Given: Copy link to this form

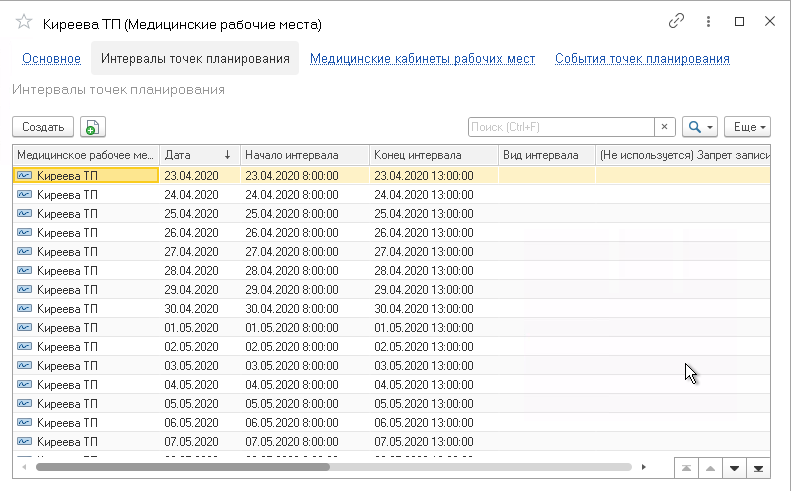Looking at the screenshot, I should [x=677, y=21].
